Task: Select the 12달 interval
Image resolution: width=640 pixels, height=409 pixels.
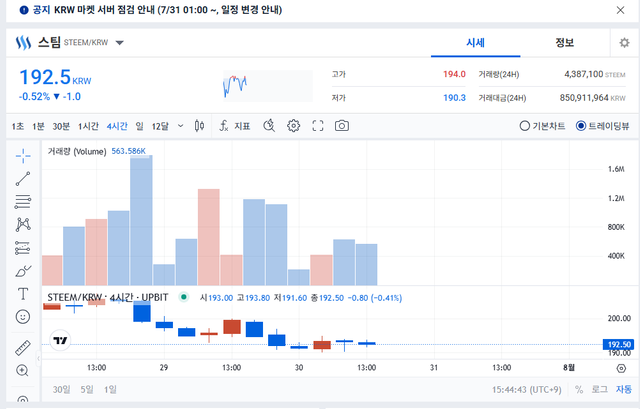Action: pyautogui.click(x=160, y=126)
